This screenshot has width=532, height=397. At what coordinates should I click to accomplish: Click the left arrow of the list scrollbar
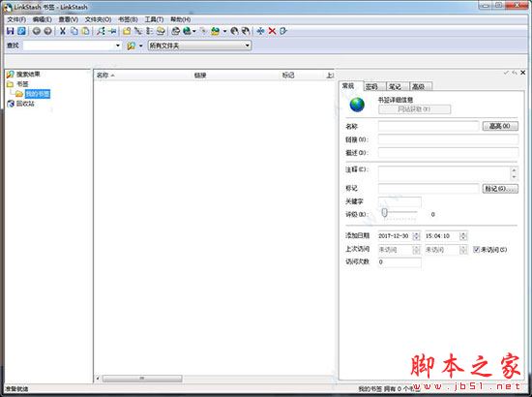coord(98,378)
